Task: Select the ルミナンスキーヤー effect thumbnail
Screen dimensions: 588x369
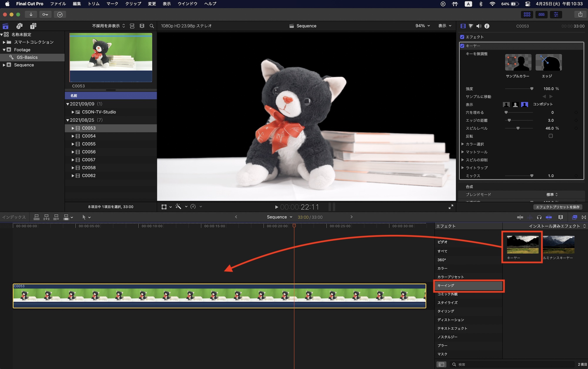Action: click(x=558, y=245)
